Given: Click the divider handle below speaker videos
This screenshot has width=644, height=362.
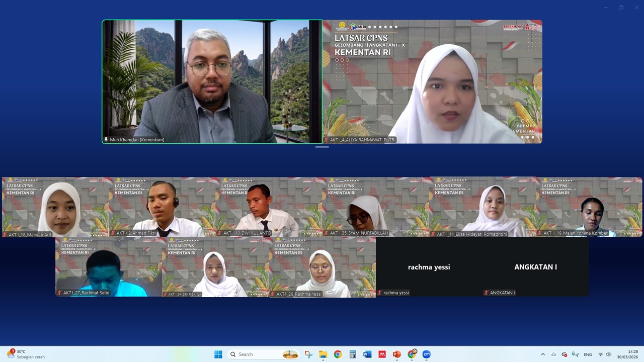Looking at the screenshot, I should pyautogui.click(x=322, y=147).
